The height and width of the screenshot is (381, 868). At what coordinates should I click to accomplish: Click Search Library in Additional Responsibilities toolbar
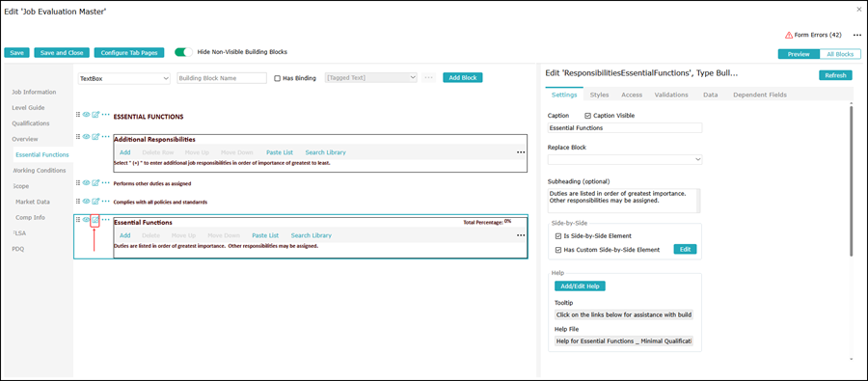click(326, 152)
